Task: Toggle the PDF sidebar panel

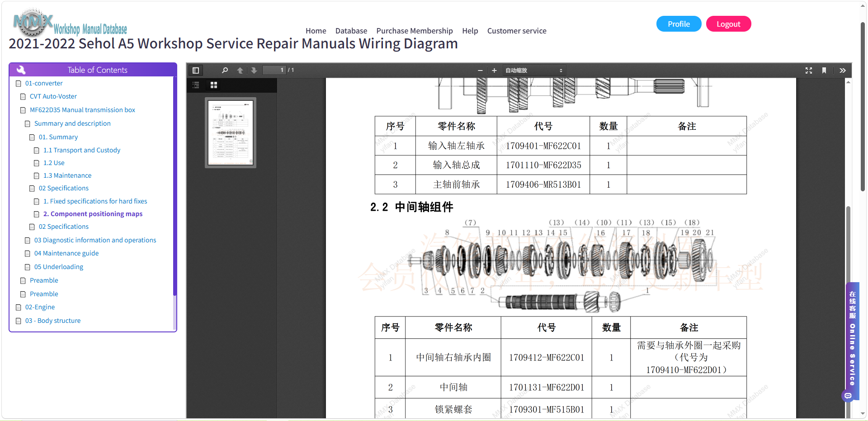Action: click(x=196, y=71)
